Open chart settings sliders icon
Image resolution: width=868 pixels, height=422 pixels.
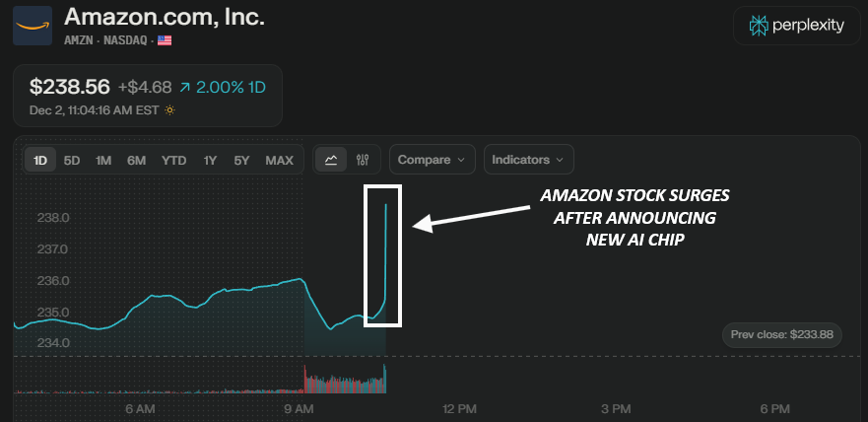click(363, 160)
